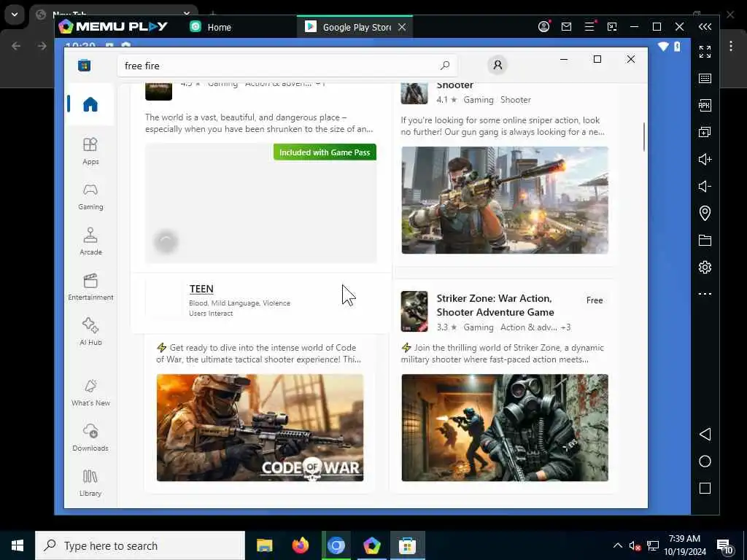Open the MEmu account icon in title bar
The height and width of the screenshot is (560, 747).
click(x=543, y=27)
